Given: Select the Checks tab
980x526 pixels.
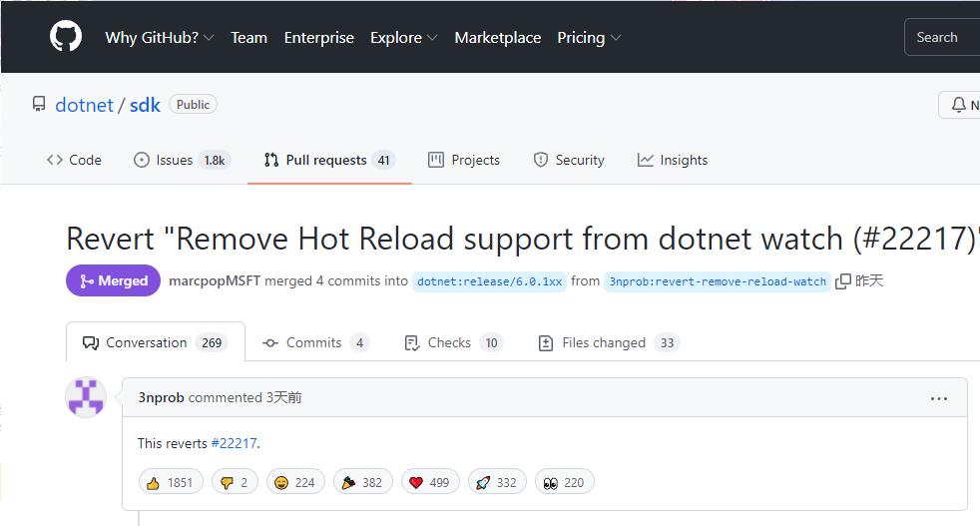Looking at the screenshot, I should pyautogui.click(x=454, y=342).
